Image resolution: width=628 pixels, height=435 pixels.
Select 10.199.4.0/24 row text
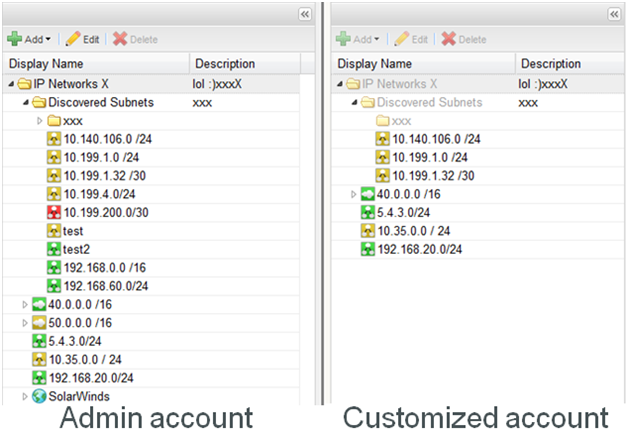click(100, 194)
